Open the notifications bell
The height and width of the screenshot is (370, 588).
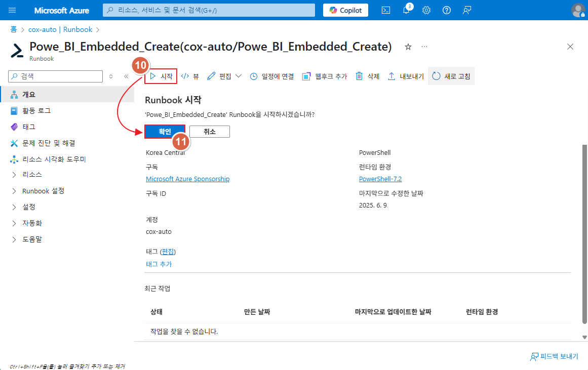pos(406,10)
